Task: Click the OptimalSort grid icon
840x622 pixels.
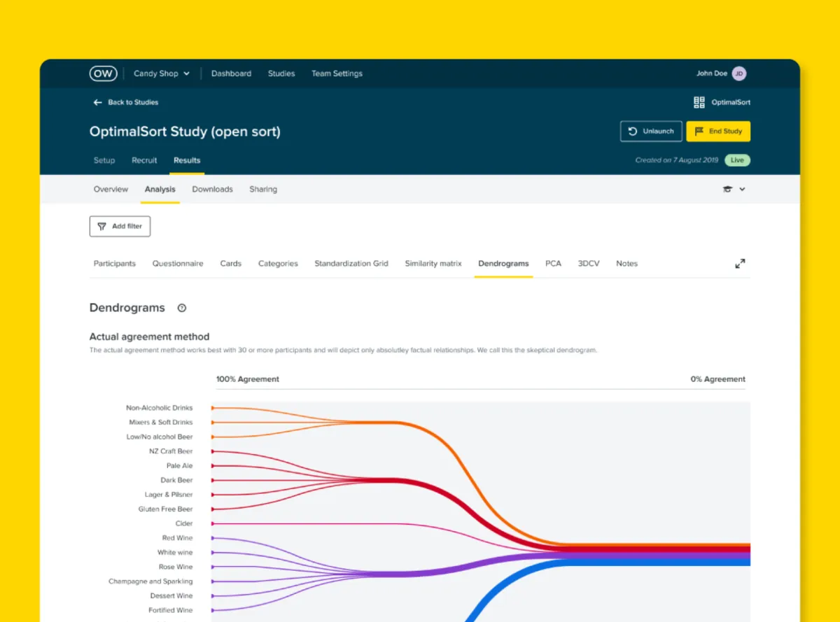Action: [x=699, y=102]
